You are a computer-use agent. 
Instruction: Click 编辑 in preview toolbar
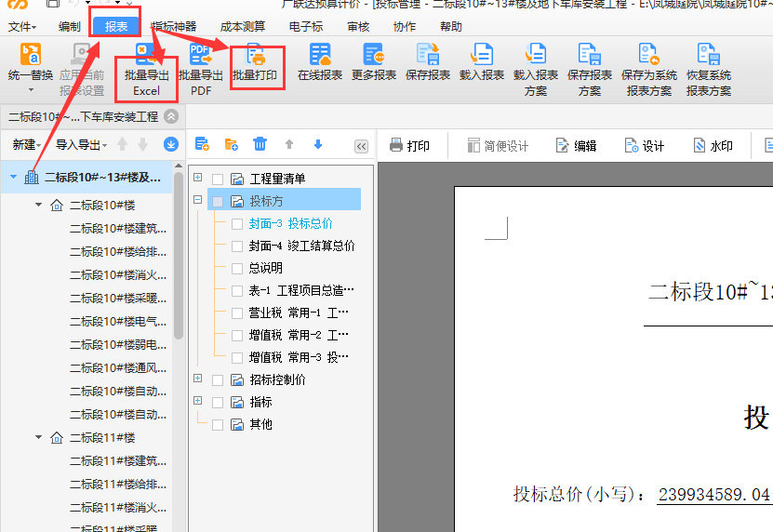(x=576, y=145)
